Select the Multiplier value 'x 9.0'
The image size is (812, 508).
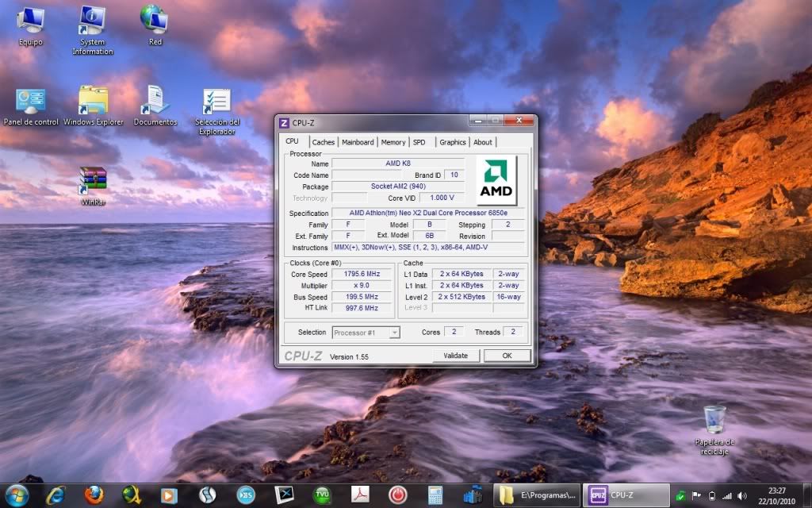click(x=362, y=285)
